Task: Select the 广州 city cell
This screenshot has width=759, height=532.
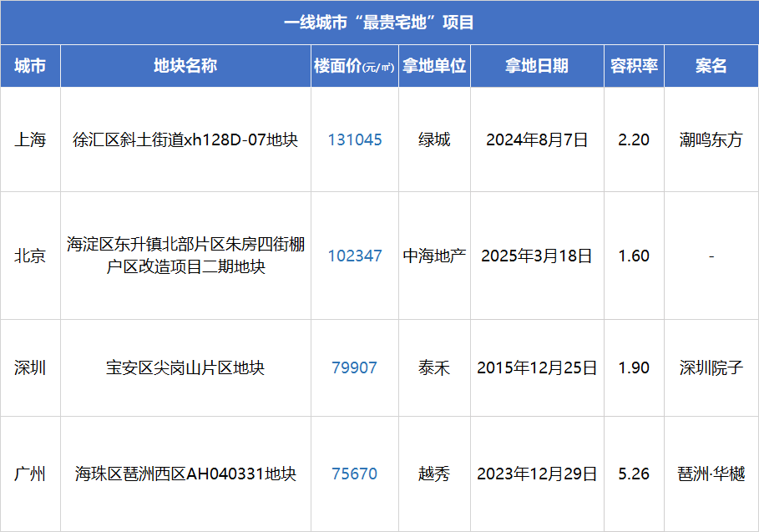Action: [30, 474]
